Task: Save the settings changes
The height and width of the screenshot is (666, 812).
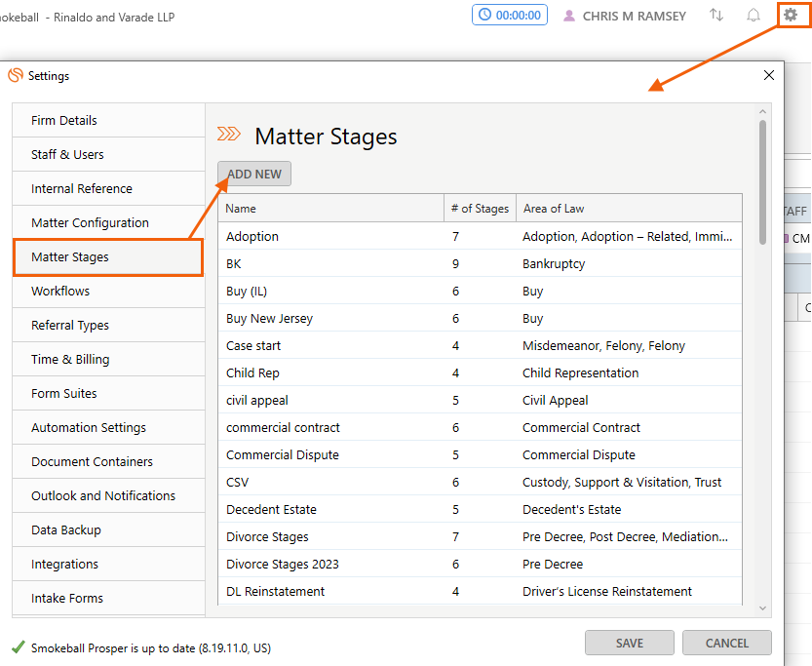Action: pyautogui.click(x=630, y=644)
